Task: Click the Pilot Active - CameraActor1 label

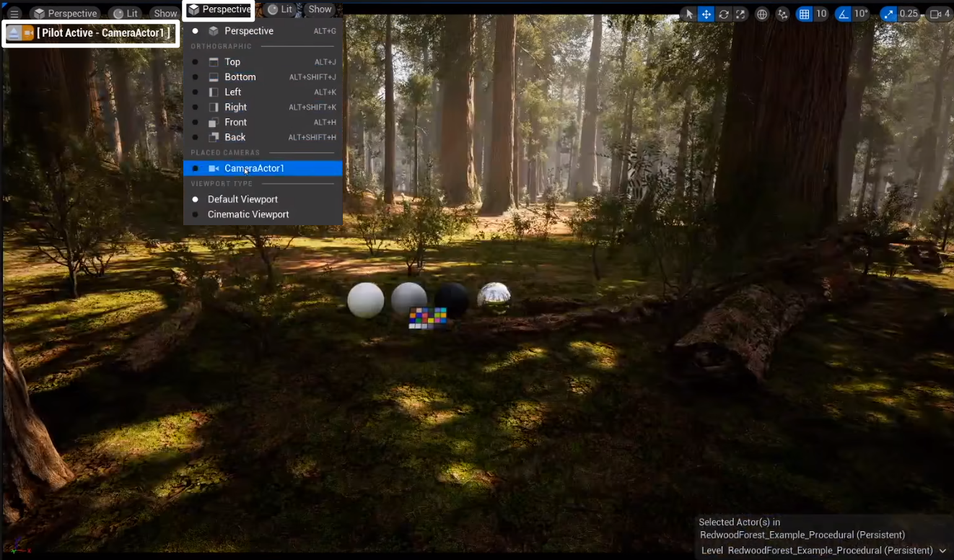Action: coord(104,33)
